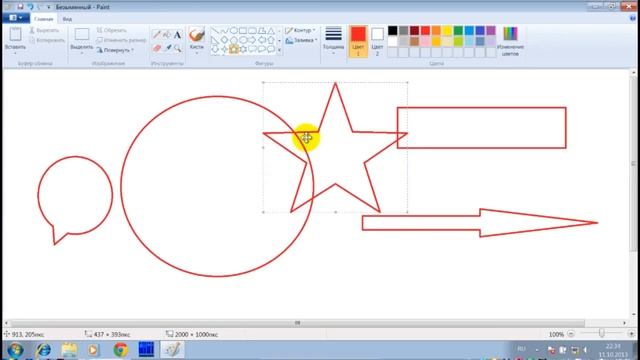Pick the orange color swatch
This screenshot has width=640, height=360.
436,31
